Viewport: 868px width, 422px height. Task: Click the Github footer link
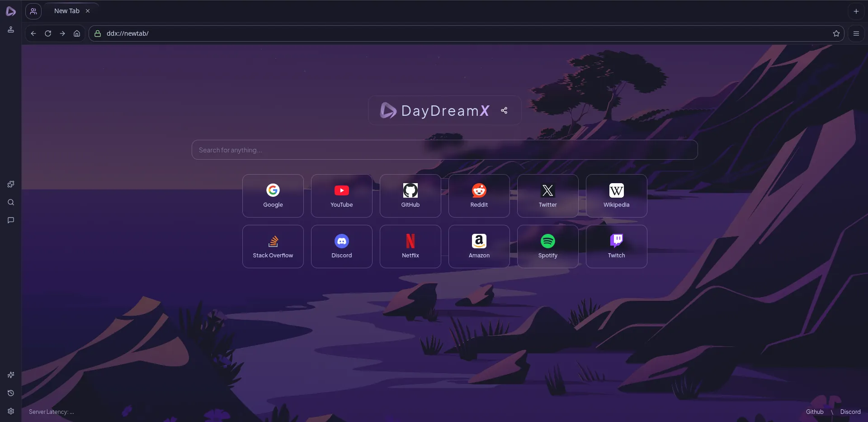coord(815,412)
